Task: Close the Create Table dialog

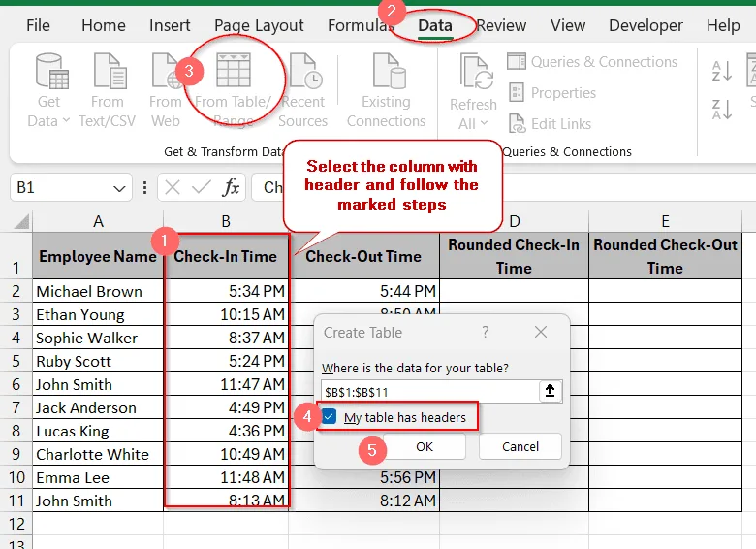Action: click(541, 332)
